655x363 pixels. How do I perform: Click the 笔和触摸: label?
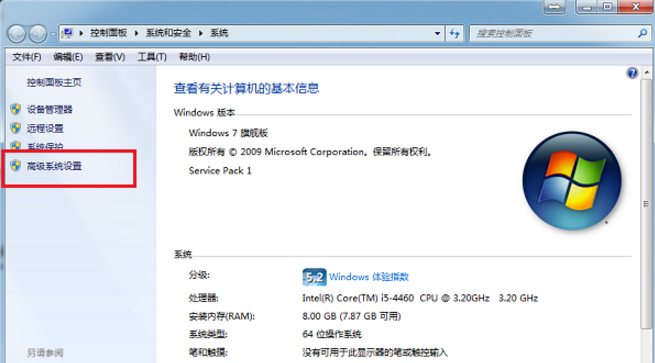tap(208, 353)
